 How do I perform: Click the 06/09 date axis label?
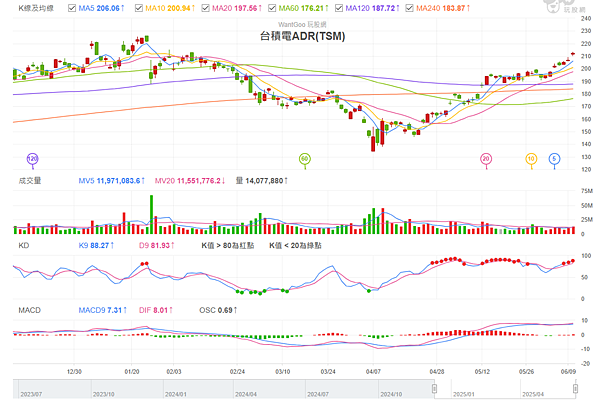pos(568,372)
